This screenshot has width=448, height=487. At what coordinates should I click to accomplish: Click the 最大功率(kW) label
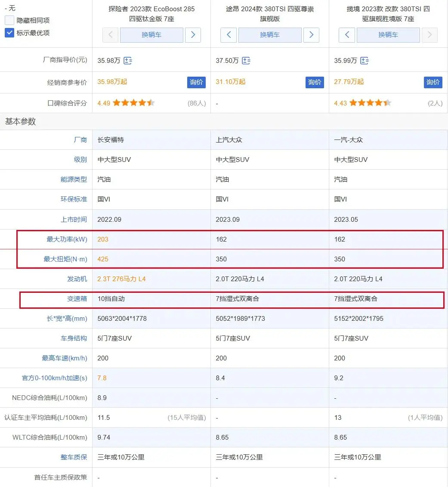tap(67, 239)
